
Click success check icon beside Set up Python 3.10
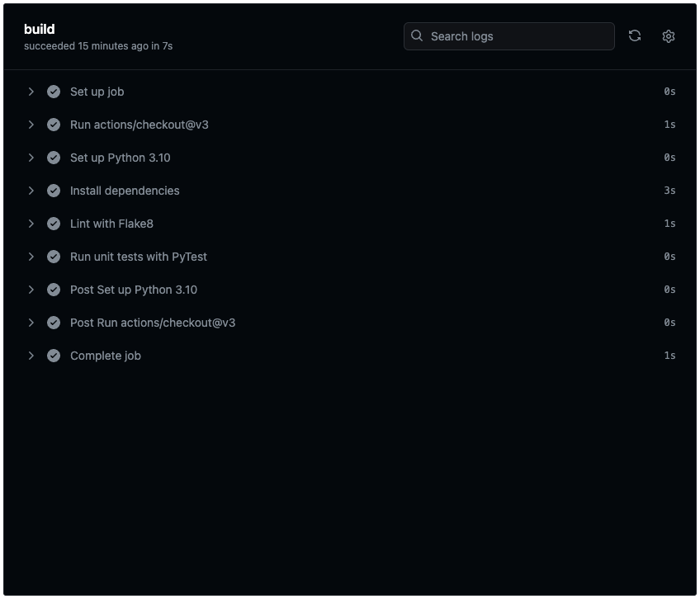click(54, 158)
